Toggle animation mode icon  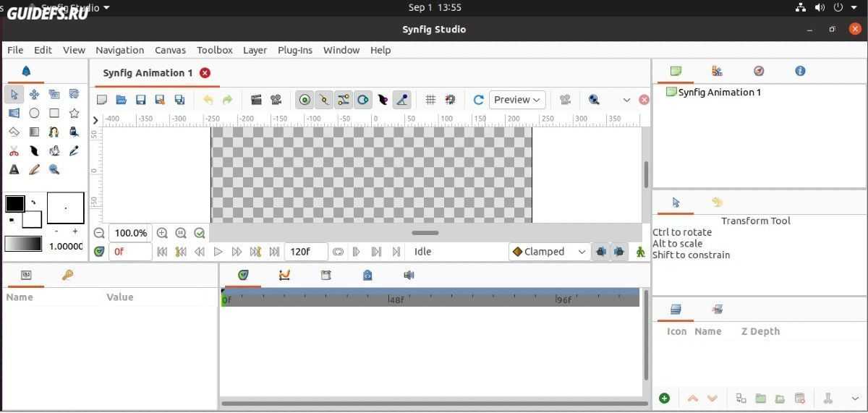click(x=640, y=252)
